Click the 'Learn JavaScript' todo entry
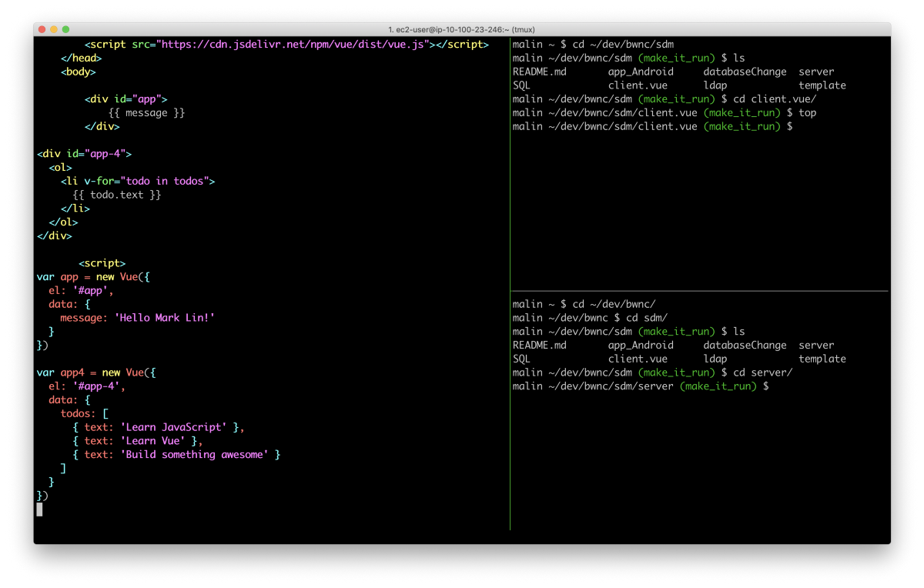Image resolution: width=924 pixels, height=588 pixels. [159, 427]
